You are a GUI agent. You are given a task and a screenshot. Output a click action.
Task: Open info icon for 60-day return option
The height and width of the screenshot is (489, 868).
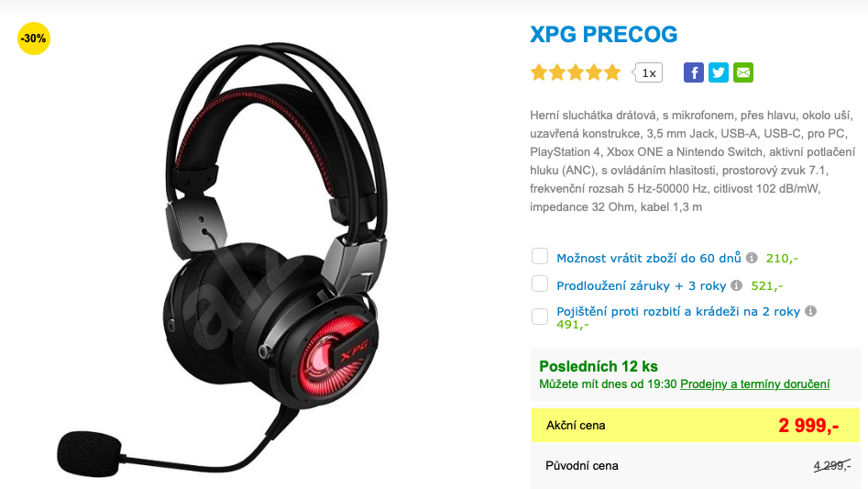coord(752,258)
